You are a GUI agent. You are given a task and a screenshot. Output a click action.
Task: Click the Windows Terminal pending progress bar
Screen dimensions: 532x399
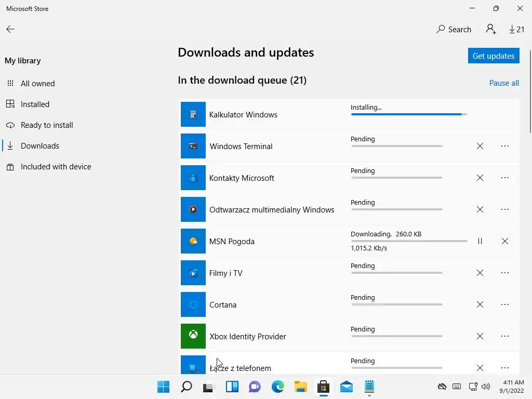click(396, 146)
